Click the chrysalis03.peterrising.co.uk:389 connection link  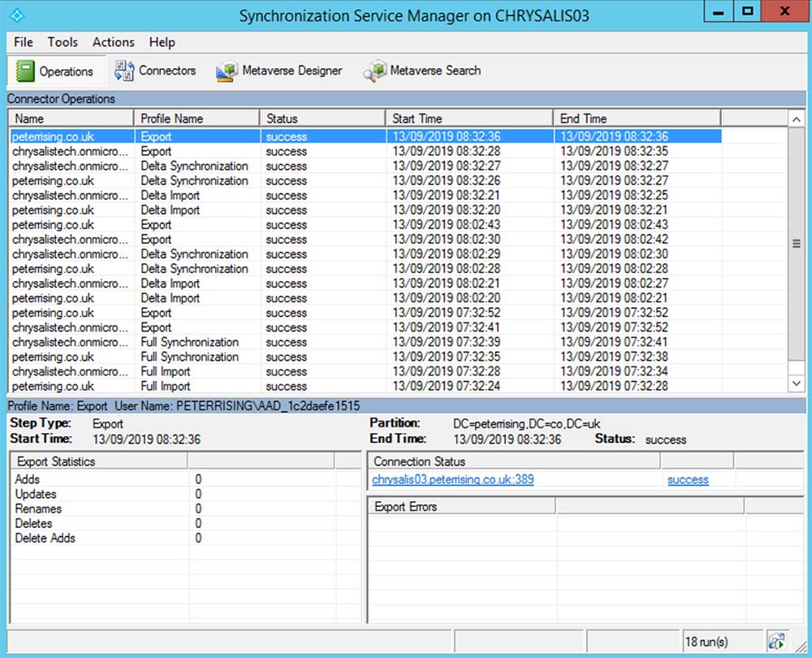coord(452,479)
